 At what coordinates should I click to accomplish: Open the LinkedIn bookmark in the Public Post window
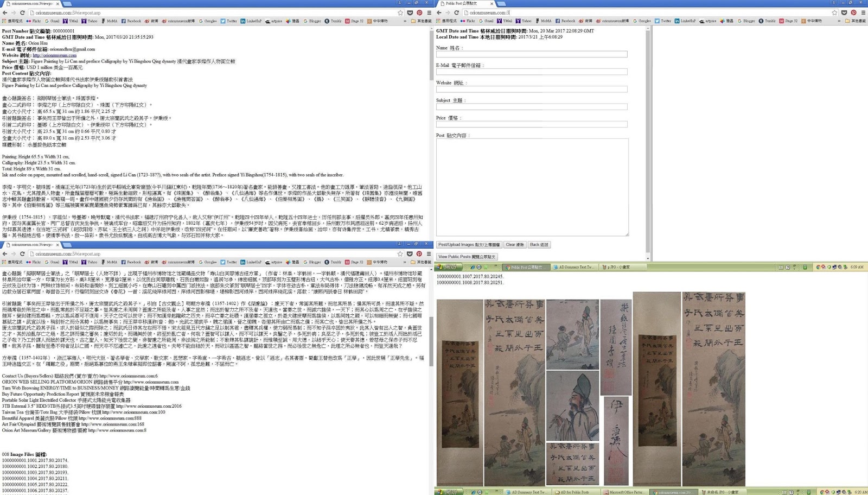tap(685, 21)
